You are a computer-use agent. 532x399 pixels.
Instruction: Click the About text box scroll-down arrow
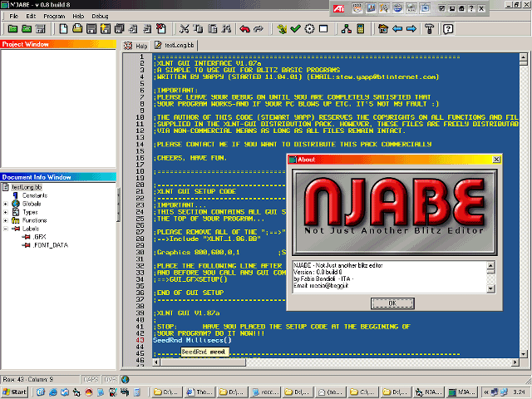490,288
